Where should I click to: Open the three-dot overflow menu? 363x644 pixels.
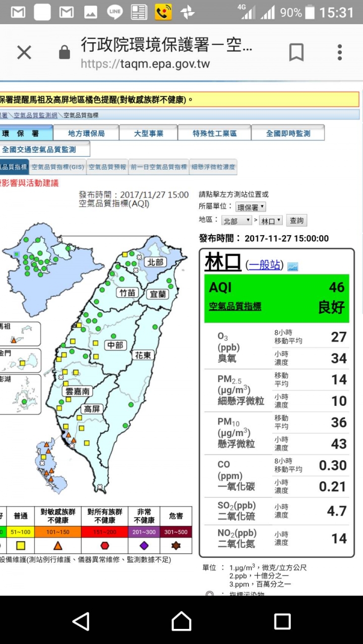click(x=340, y=52)
